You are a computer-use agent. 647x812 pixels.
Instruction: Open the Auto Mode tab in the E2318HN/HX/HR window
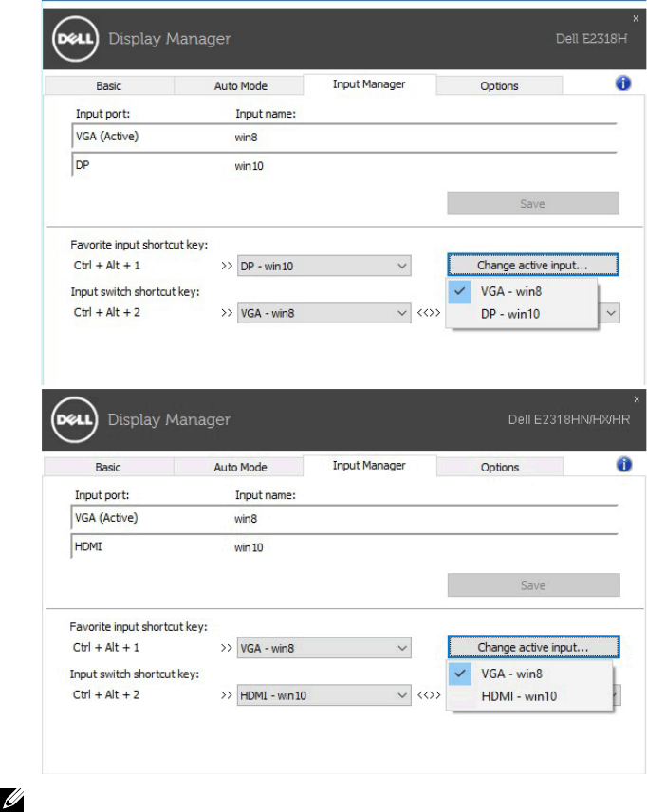coord(240,467)
